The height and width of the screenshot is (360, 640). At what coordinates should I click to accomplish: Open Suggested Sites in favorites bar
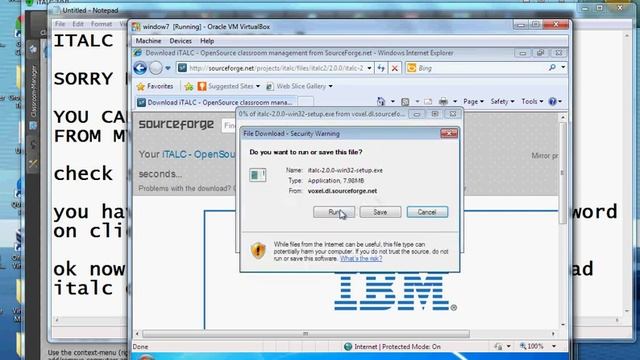pos(229,87)
